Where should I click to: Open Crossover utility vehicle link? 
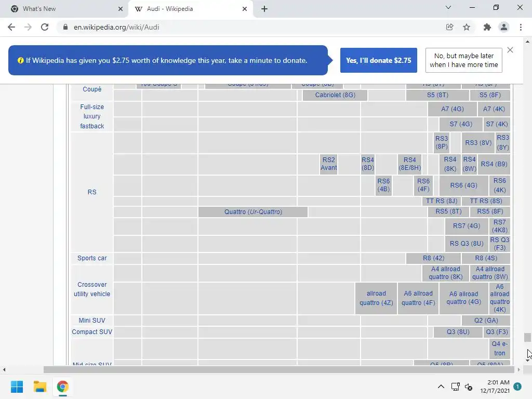92,289
